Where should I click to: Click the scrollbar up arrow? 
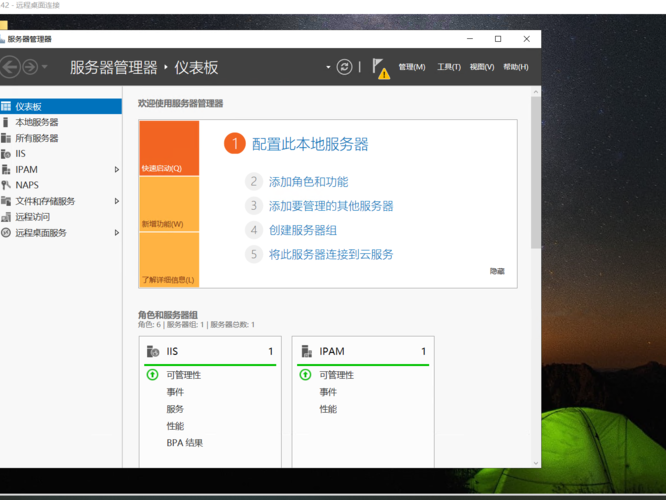click(536, 92)
